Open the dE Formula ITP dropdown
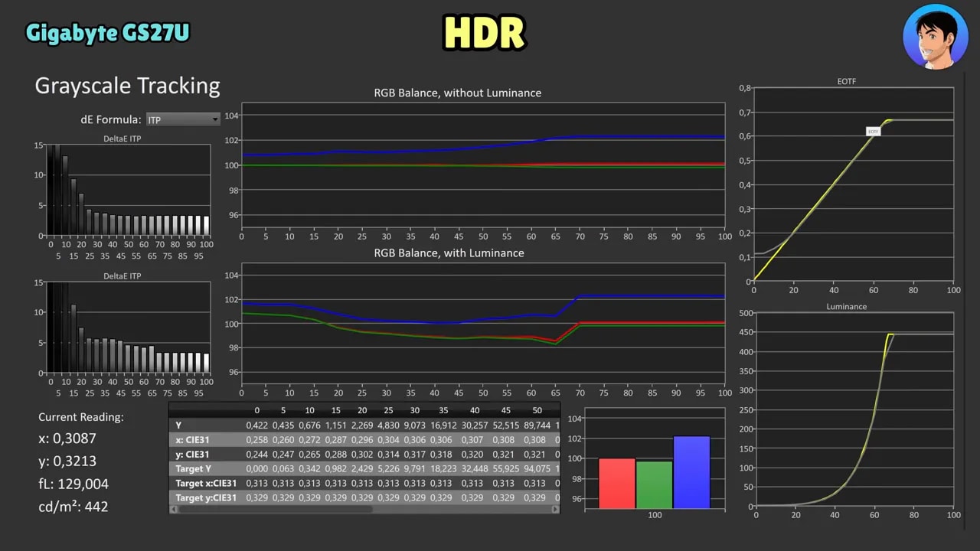 (x=183, y=119)
